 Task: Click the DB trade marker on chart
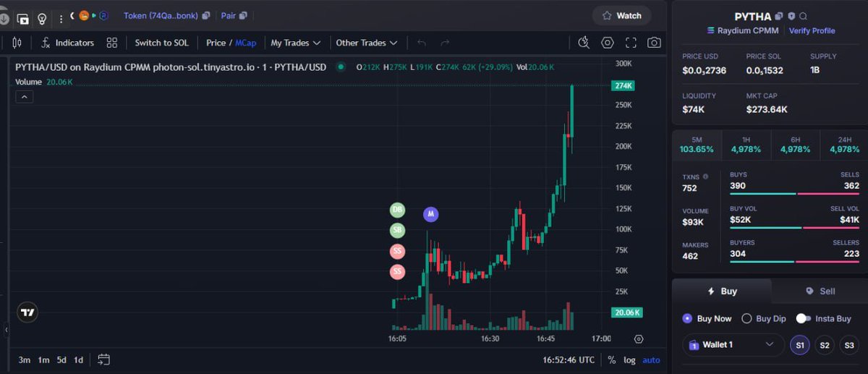point(397,210)
